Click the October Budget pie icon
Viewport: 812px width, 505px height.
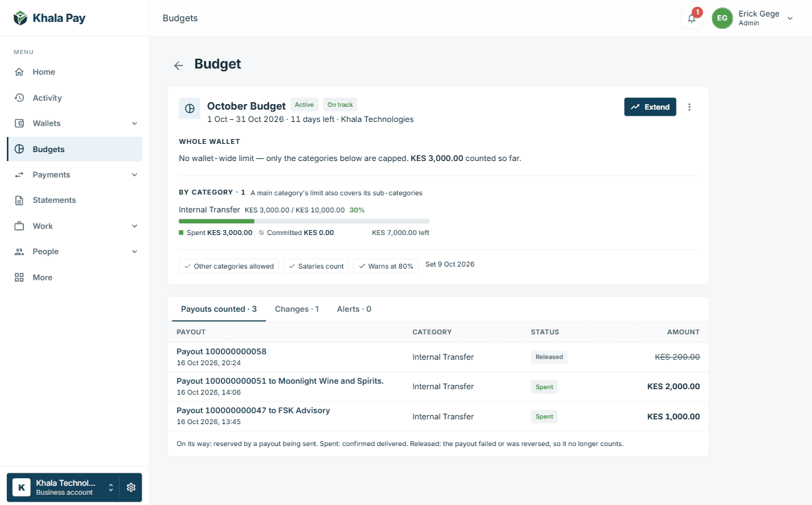[190, 108]
